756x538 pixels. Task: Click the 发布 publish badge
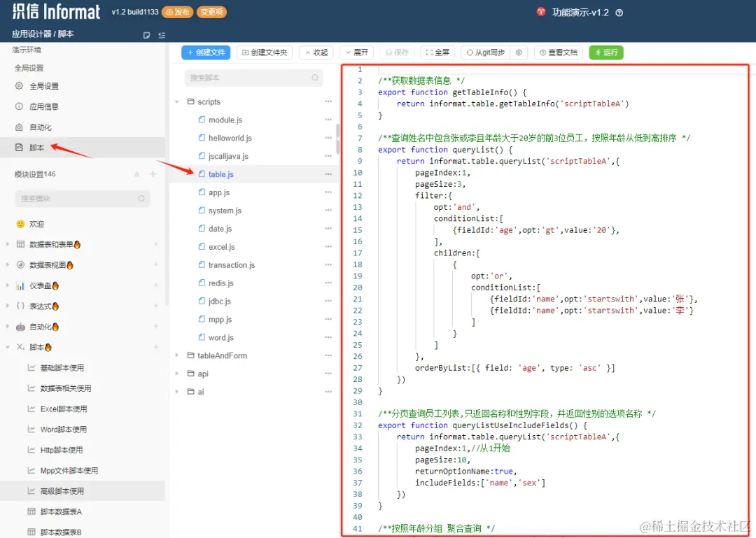tap(177, 12)
